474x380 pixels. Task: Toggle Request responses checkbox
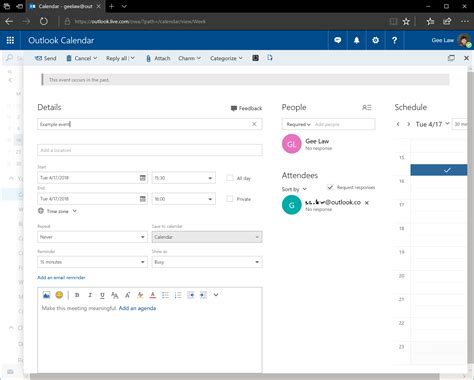(x=330, y=187)
